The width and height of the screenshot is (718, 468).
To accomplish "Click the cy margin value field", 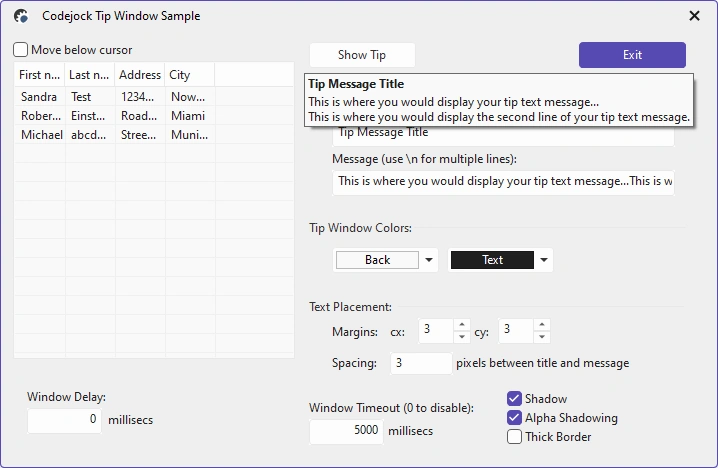I will coord(516,331).
